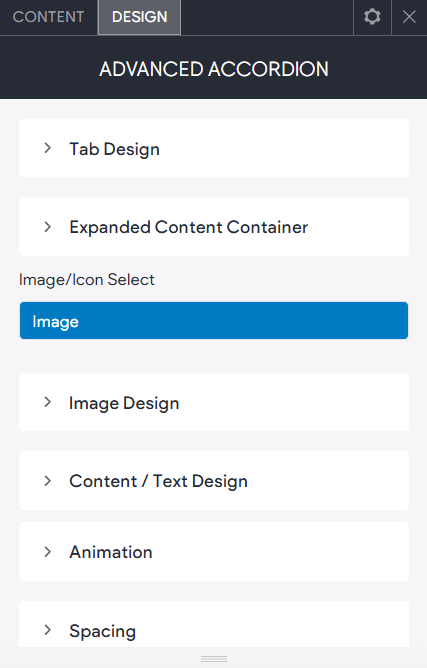
Task: Expand the Expanded Content Container section
Action: (x=214, y=227)
